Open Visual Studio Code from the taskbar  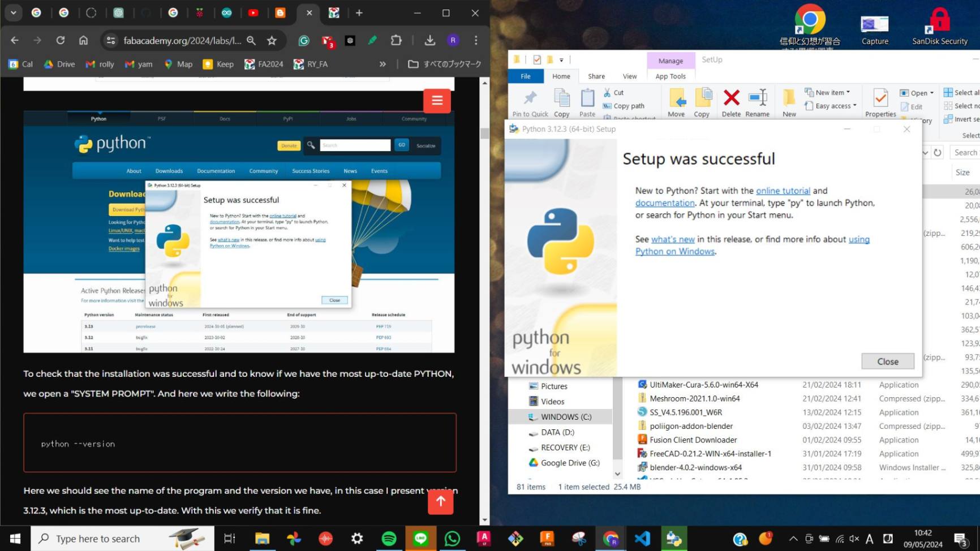(x=642, y=539)
